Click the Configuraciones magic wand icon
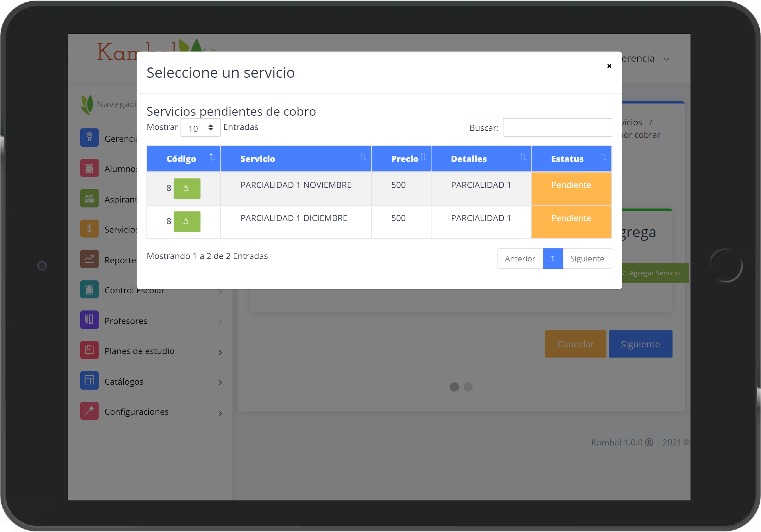The height and width of the screenshot is (532, 761). click(89, 411)
